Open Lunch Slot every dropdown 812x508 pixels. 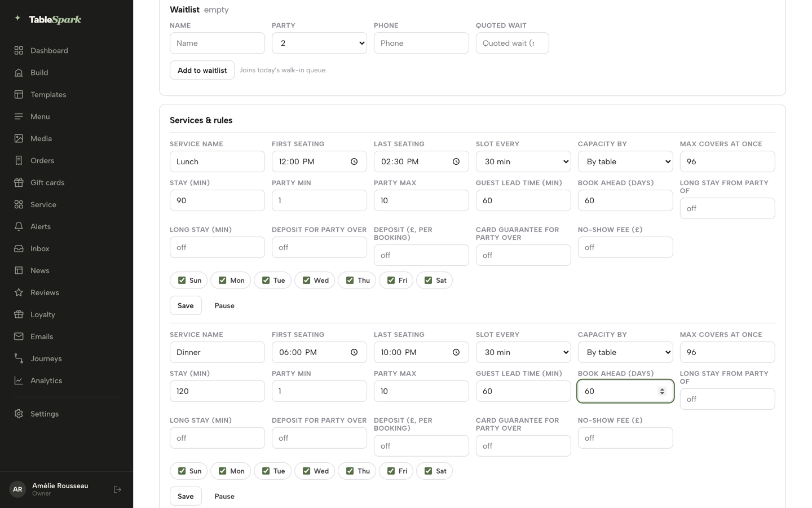[x=523, y=161]
